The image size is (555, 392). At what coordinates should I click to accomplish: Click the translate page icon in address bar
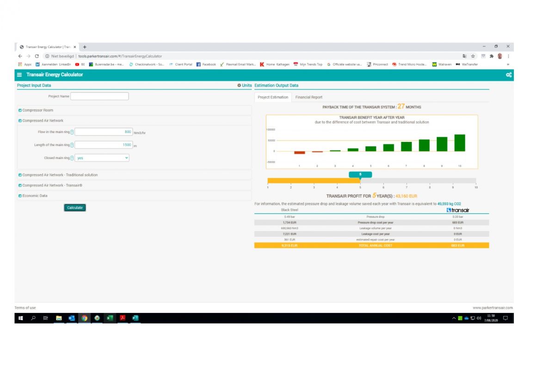464,56
